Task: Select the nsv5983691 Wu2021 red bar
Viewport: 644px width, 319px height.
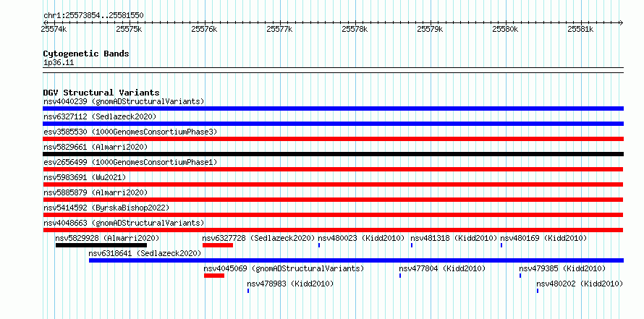Action: coord(333,184)
